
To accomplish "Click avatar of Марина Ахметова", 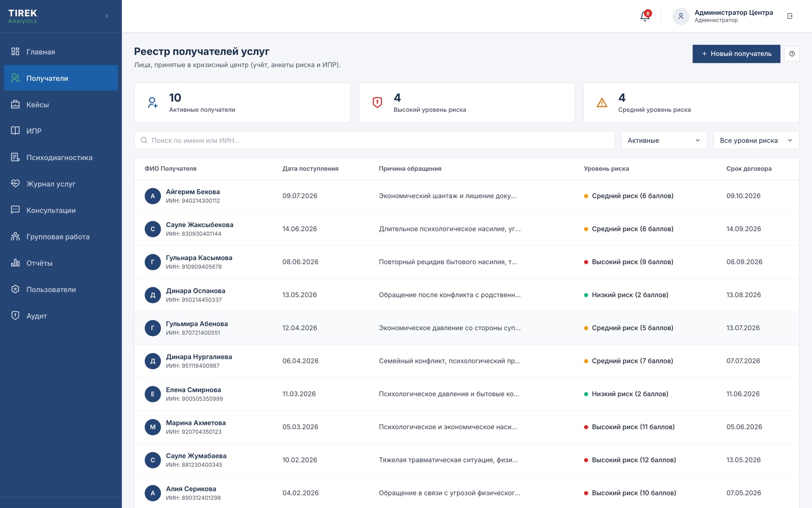I will pos(152,427).
